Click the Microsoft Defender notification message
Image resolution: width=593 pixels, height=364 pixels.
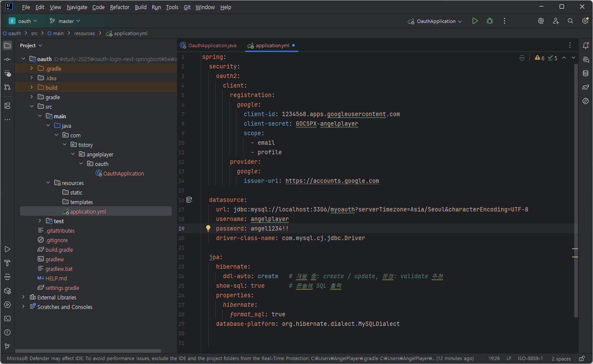(x=240, y=359)
